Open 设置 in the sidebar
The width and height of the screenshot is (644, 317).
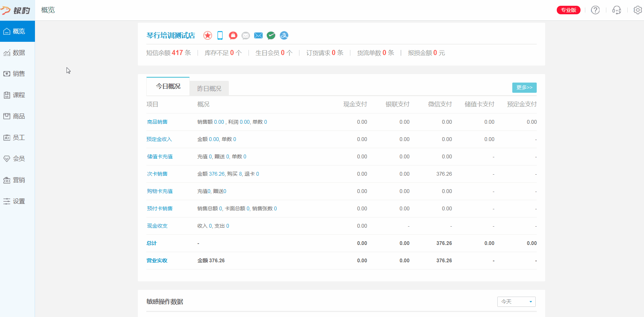tap(17, 201)
